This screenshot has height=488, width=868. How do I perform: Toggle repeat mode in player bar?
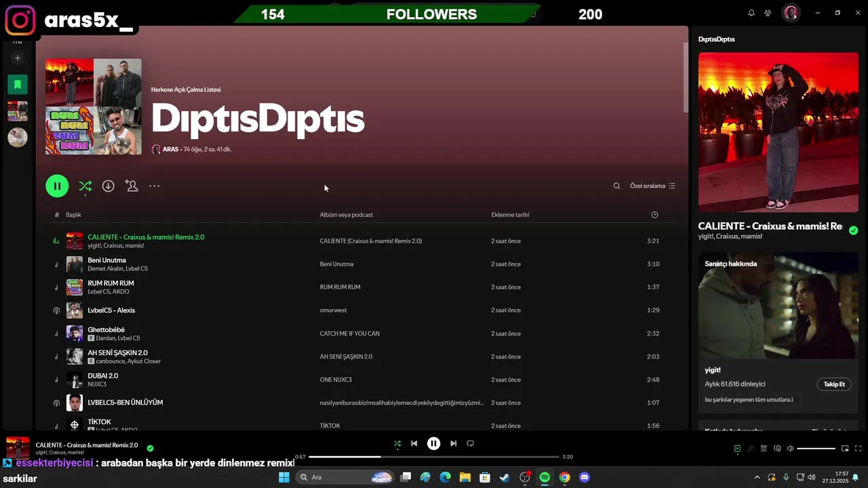(471, 443)
